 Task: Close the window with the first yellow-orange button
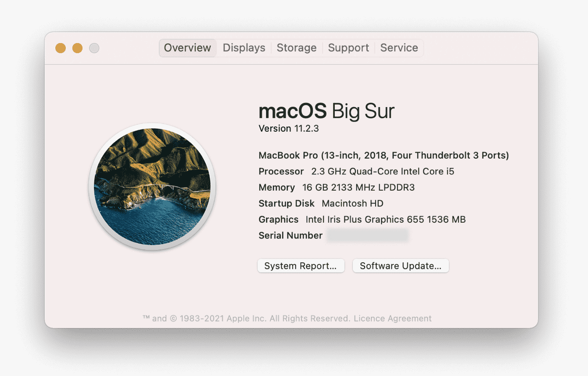(x=61, y=48)
